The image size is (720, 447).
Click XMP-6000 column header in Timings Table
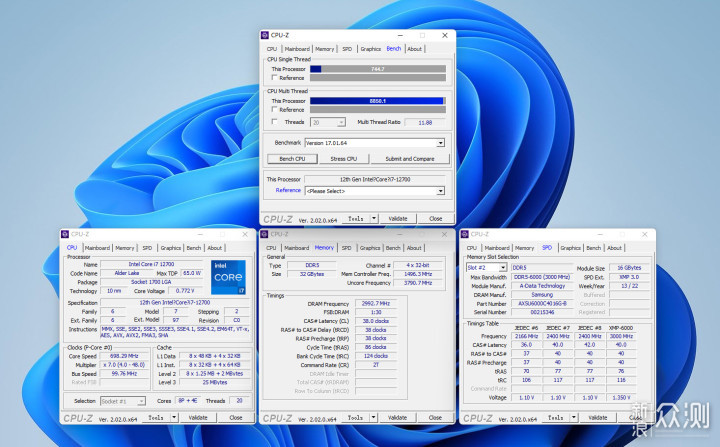tap(621, 328)
